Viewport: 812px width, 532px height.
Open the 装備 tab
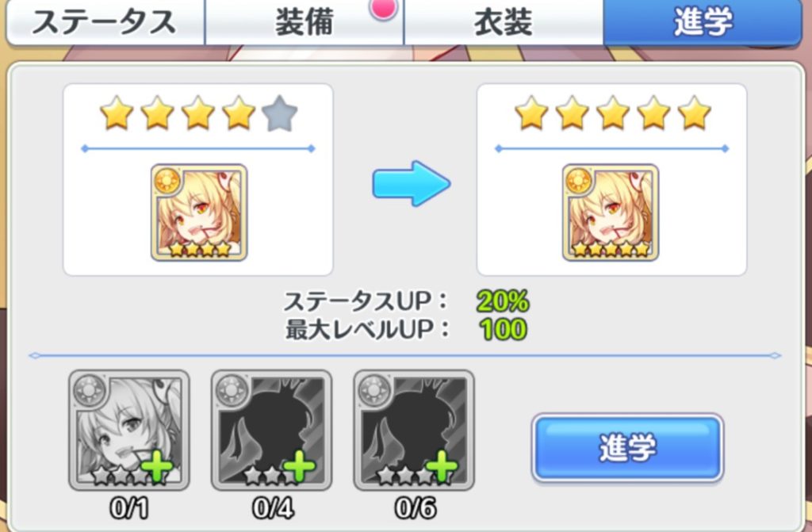(304, 23)
